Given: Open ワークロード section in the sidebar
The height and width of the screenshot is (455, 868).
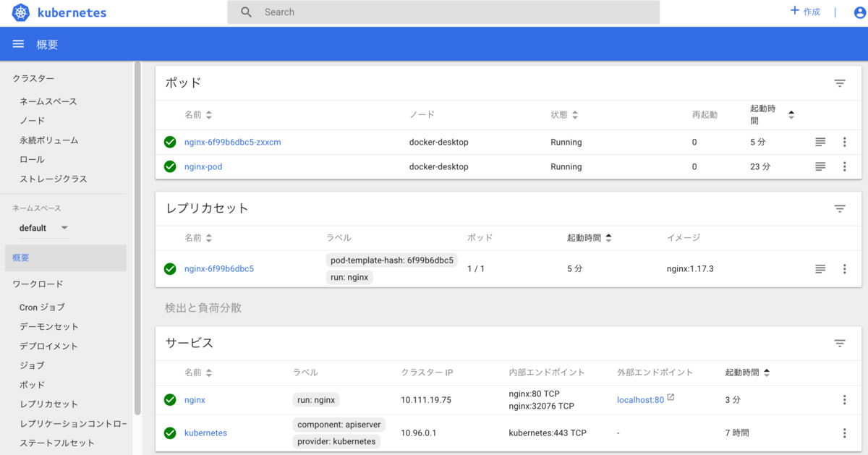Looking at the screenshot, I should pos(38,284).
